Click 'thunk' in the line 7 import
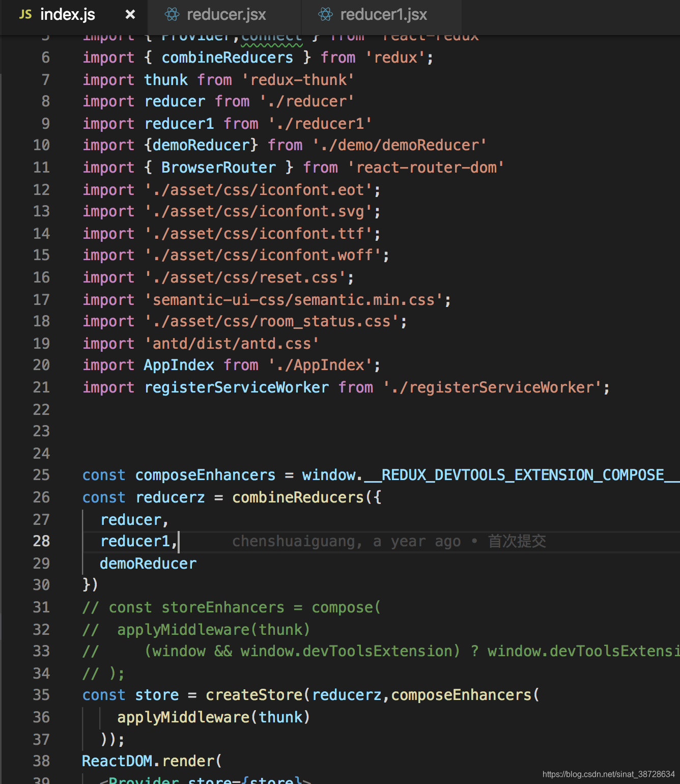Image resolution: width=680 pixels, height=784 pixels. (x=166, y=80)
